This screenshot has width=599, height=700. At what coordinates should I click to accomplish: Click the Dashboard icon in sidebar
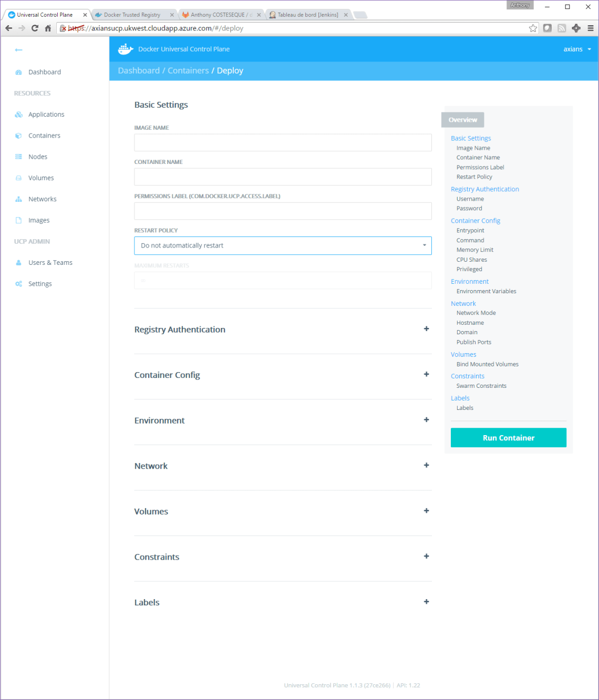coord(19,72)
